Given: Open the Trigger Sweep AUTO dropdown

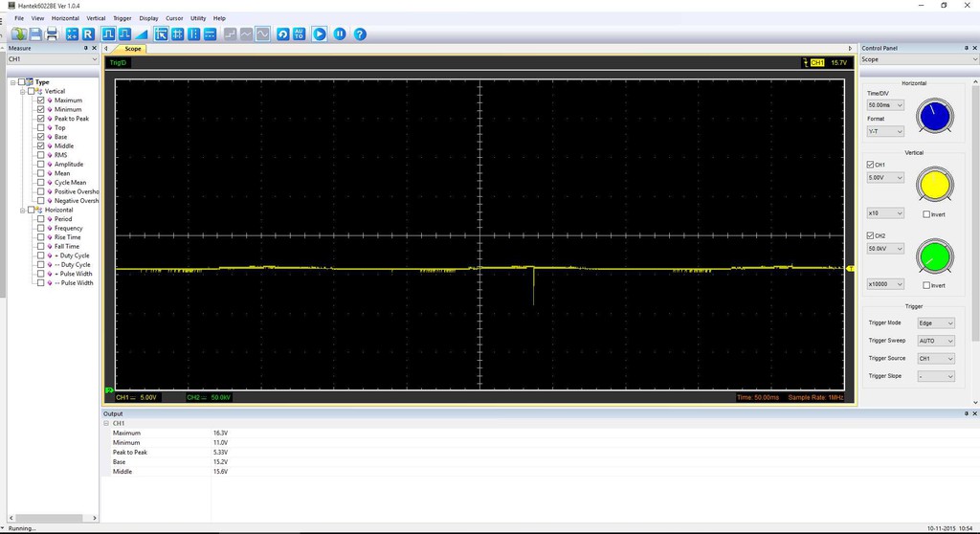Looking at the screenshot, I should tap(936, 341).
